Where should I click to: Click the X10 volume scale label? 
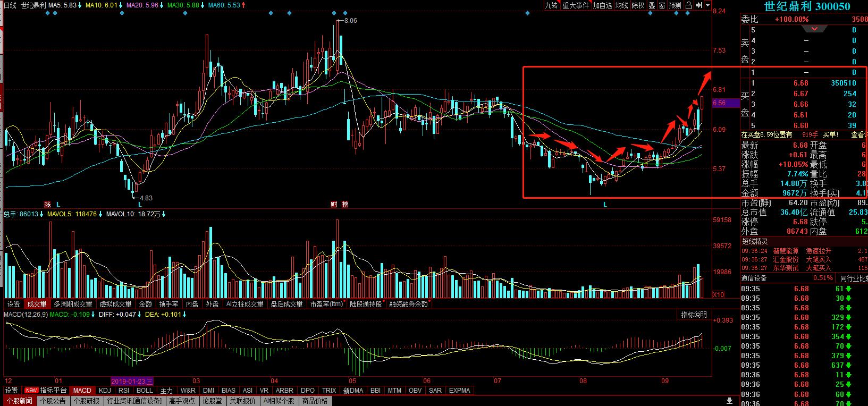click(718, 294)
